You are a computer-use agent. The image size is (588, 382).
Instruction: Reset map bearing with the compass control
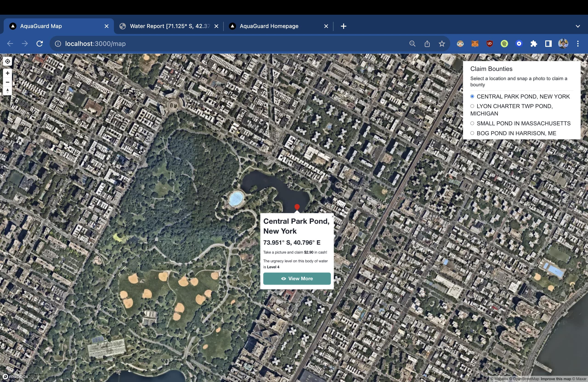click(7, 91)
